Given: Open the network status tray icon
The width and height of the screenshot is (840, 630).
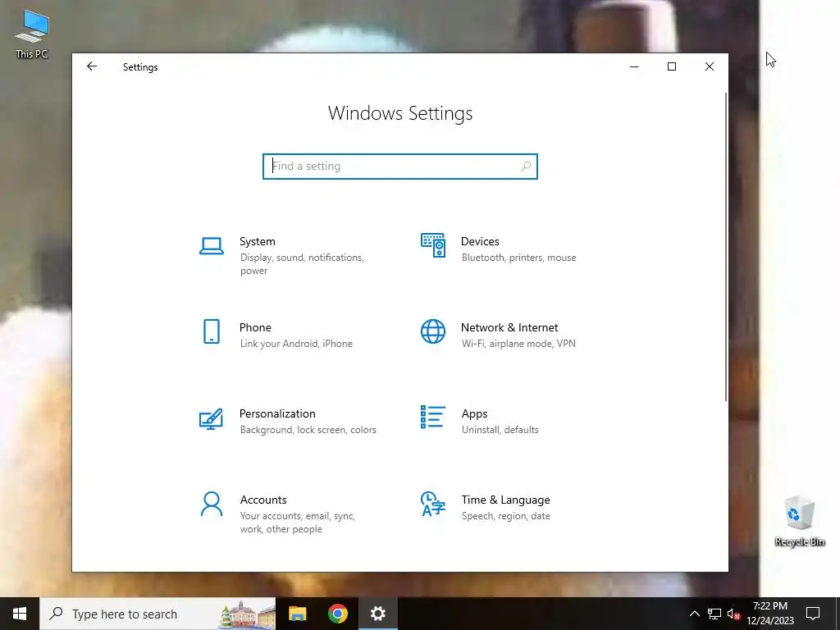Looking at the screenshot, I should pyautogui.click(x=714, y=614).
